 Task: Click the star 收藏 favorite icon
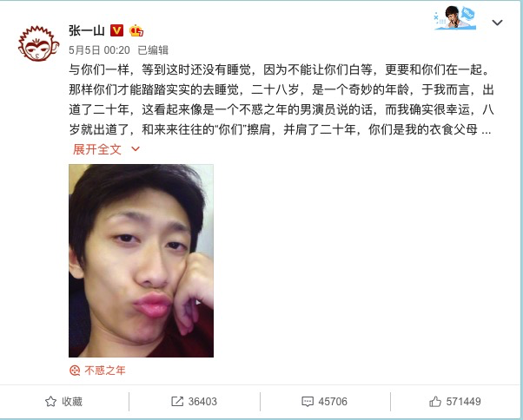[x=50, y=402]
